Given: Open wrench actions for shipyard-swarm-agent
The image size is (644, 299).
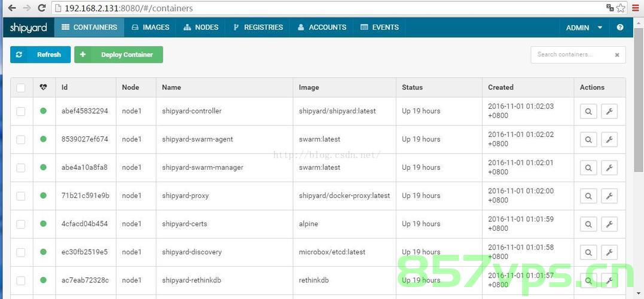Looking at the screenshot, I should (x=609, y=140).
